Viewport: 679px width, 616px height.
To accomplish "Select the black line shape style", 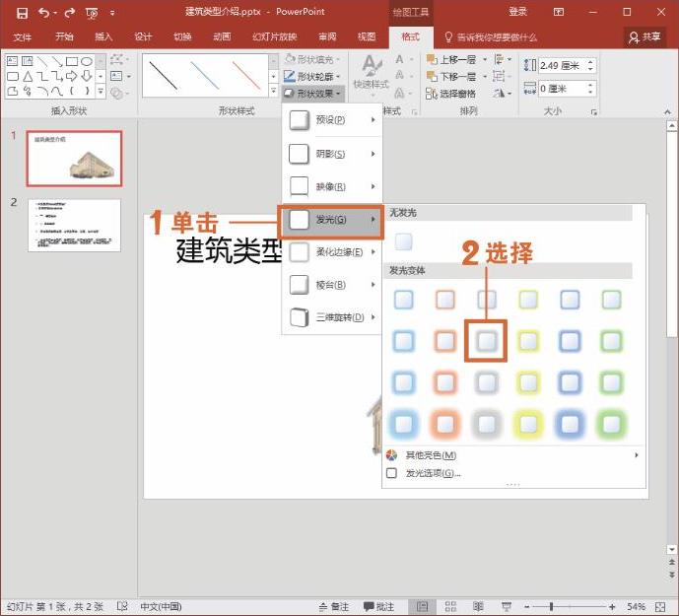I will (163, 75).
